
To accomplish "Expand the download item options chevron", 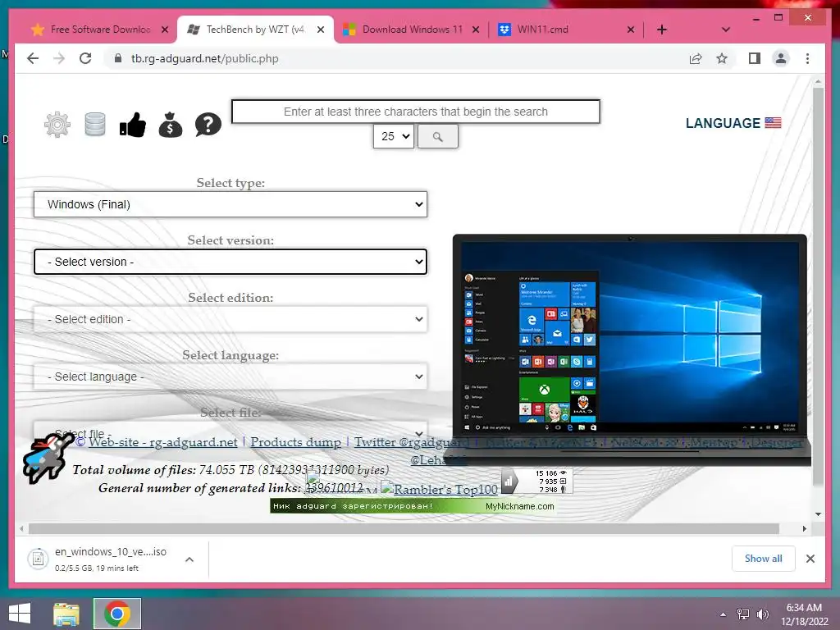I will pos(189,559).
